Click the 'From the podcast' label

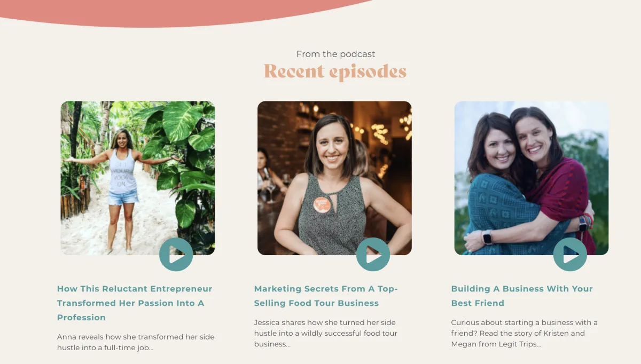point(335,54)
